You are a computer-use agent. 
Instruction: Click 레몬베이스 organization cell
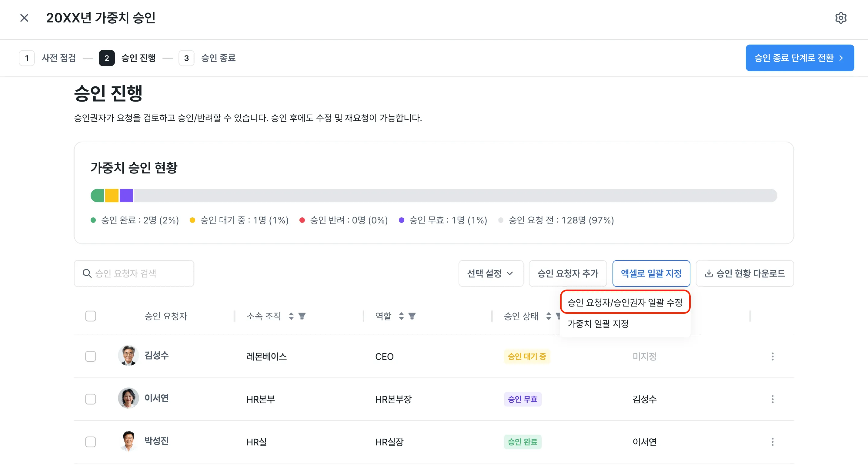266,356
